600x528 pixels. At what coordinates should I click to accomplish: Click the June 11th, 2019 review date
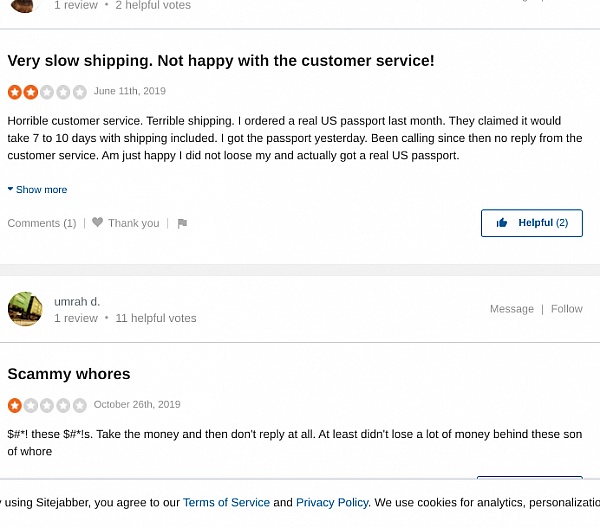tap(130, 91)
